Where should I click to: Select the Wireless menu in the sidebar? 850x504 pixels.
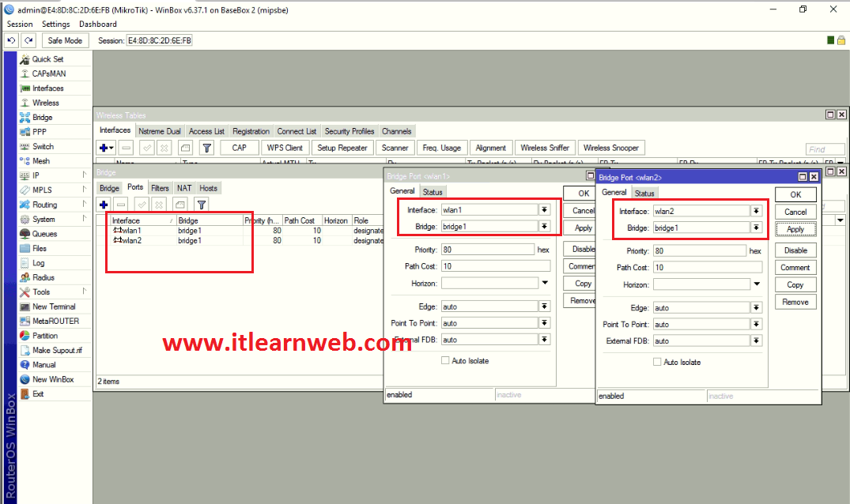click(x=45, y=101)
